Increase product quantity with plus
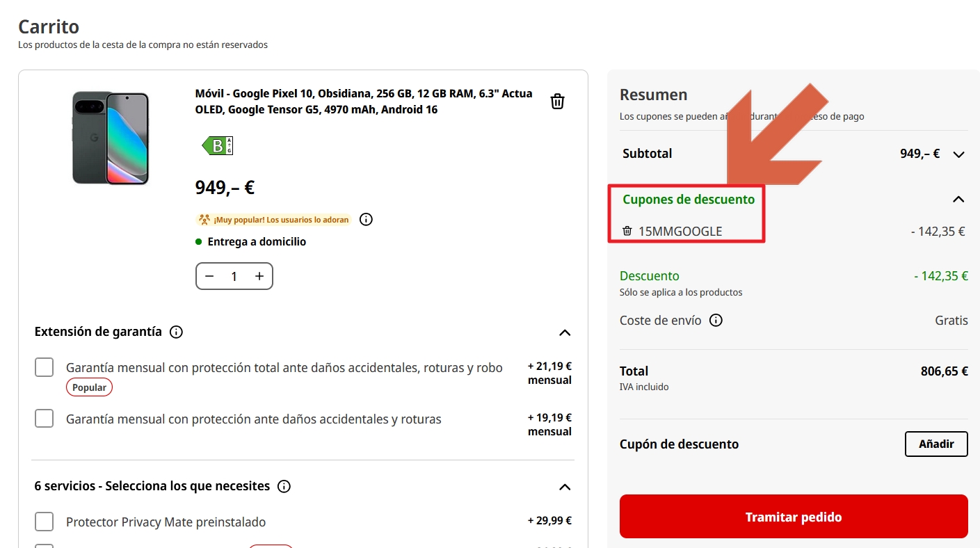This screenshot has width=980, height=548. (259, 276)
